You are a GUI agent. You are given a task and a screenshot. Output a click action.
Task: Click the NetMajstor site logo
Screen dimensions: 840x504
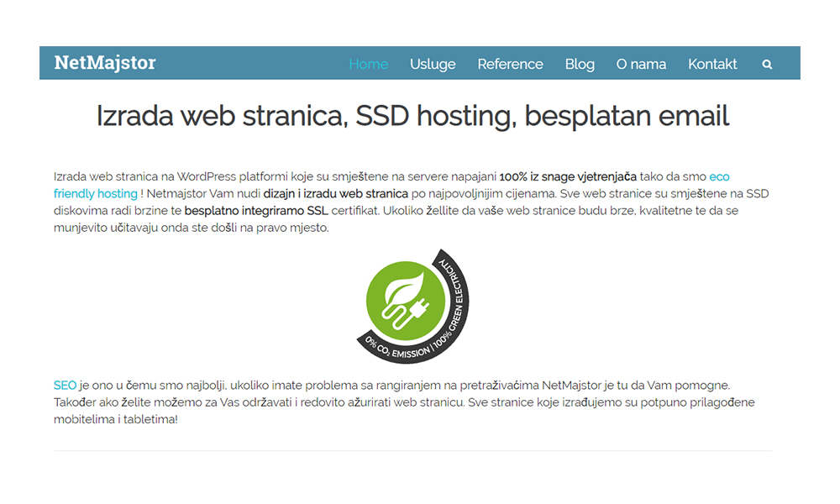pyautogui.click(x=105, y=63)
